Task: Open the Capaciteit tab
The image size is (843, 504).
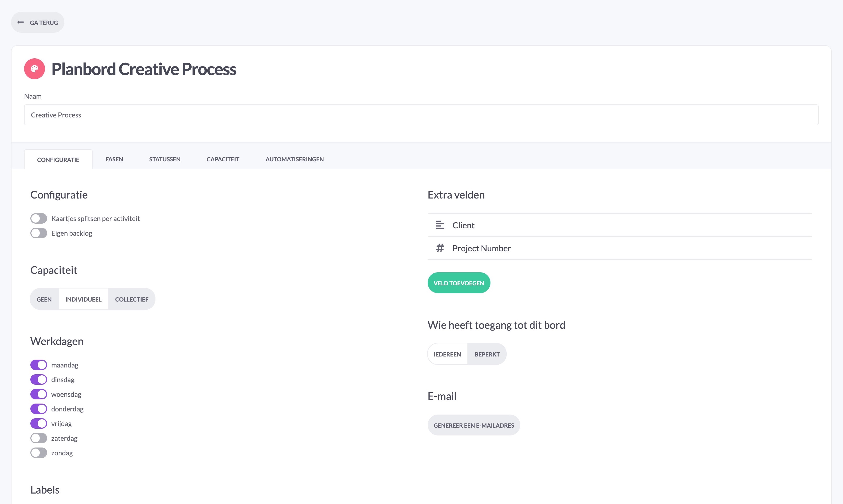Action: 223,159
